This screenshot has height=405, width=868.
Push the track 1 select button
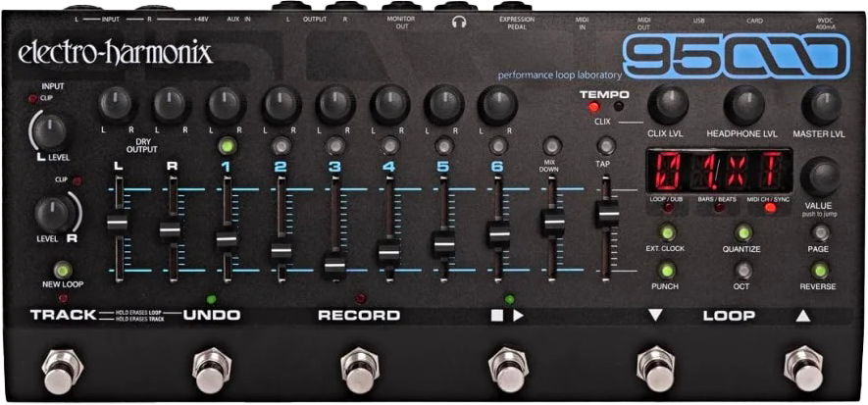[226, 147]
